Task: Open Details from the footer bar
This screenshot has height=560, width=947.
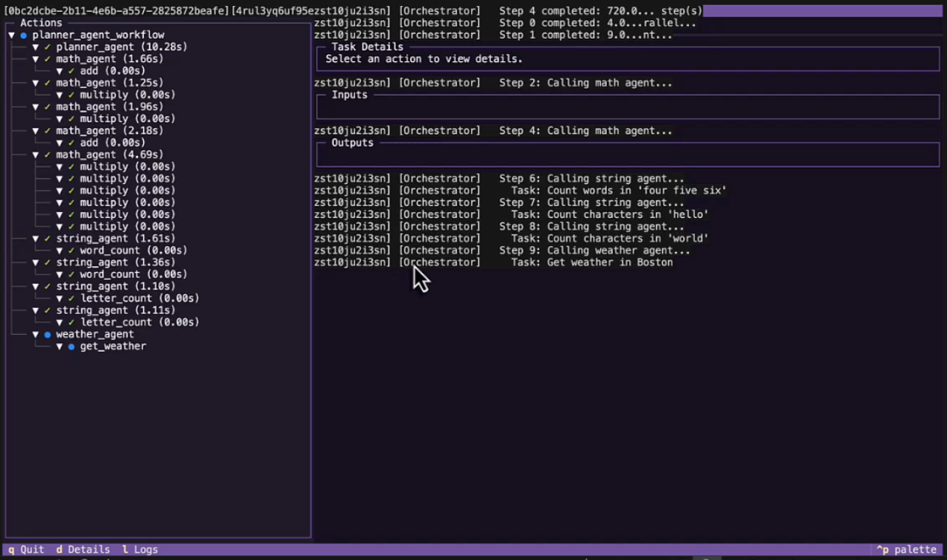Action: (x=83, y=550)
